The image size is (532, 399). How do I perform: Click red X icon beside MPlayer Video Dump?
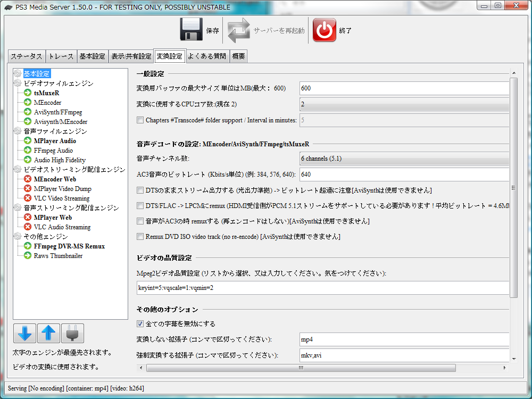(28, 188)
